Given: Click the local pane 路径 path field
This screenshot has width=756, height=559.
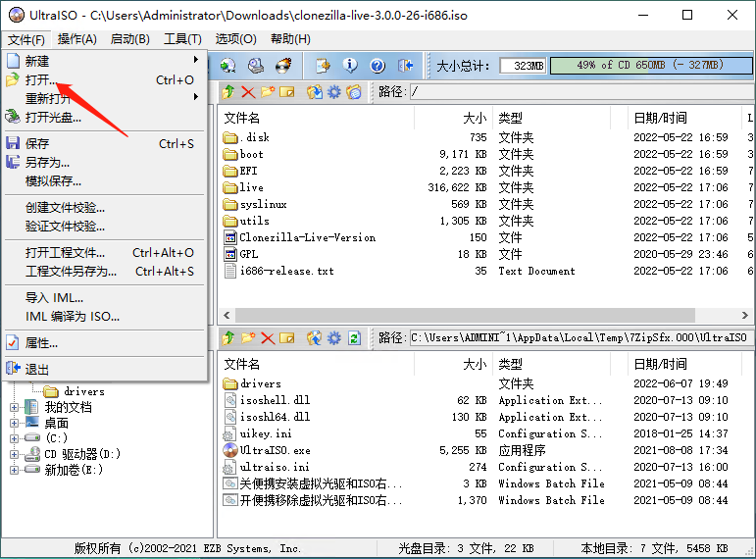Looking at the screenshot, I should point(581,337).
